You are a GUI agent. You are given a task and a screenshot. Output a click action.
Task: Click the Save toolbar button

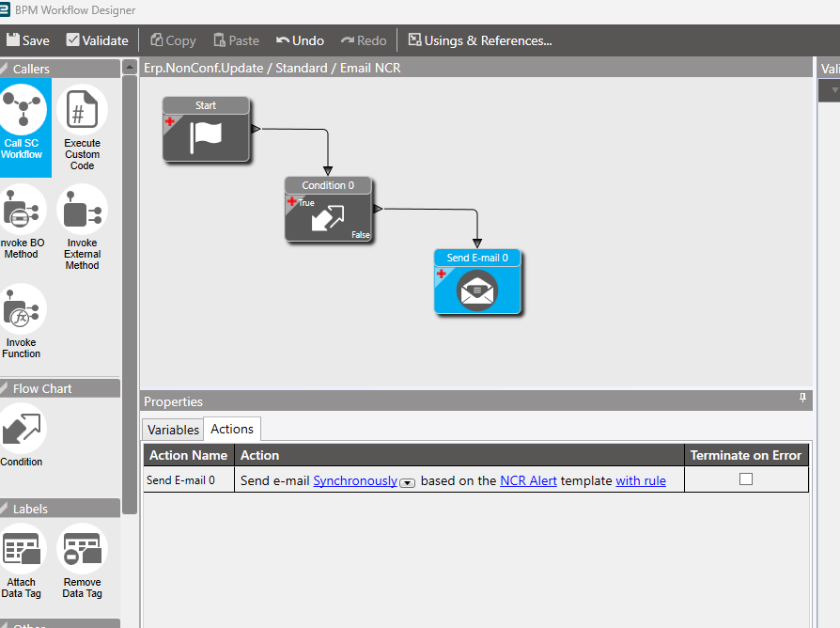[x=28, y=40]
